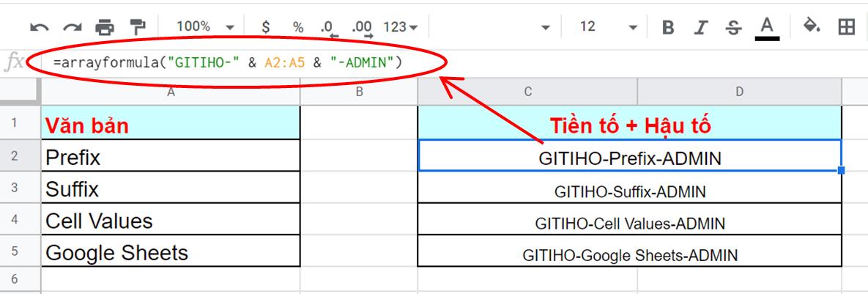Select the 'Google Sheets' cell

pos(171,251)
